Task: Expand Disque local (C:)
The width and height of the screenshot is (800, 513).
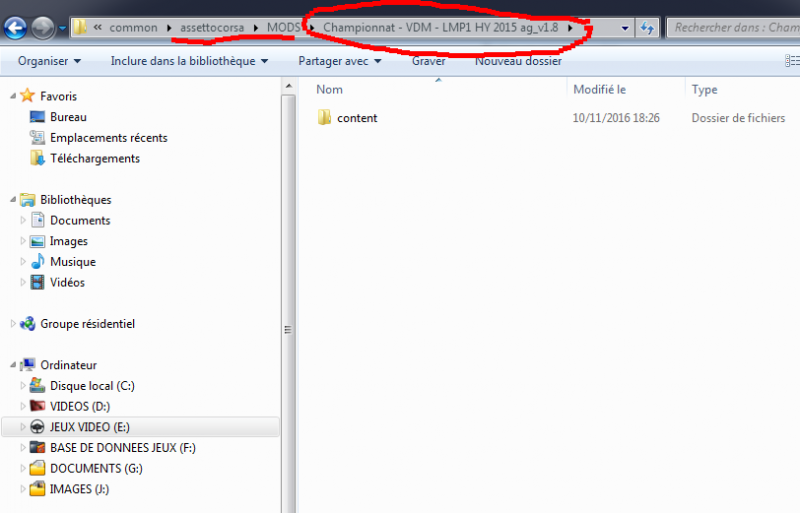Action: (22, 385)
